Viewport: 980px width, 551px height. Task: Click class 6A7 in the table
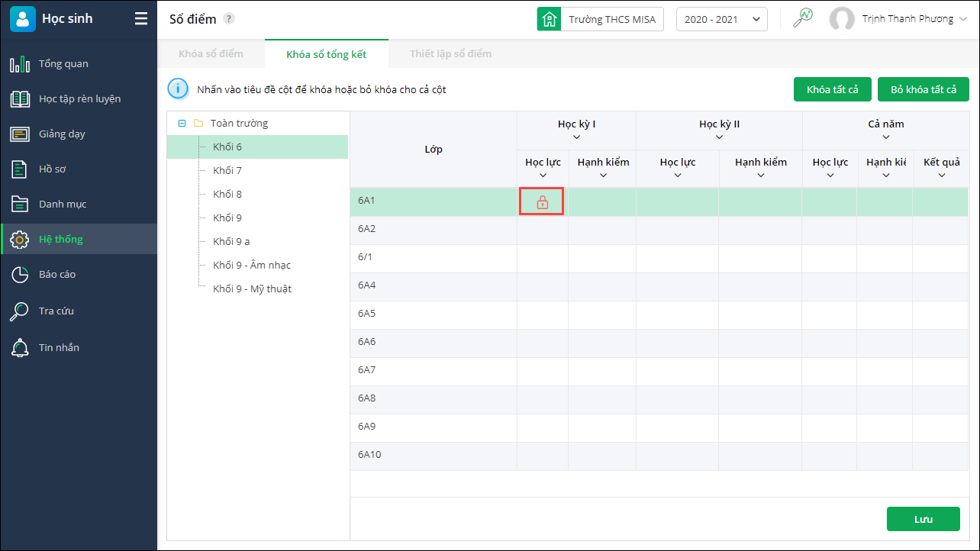tap(434, 372)
